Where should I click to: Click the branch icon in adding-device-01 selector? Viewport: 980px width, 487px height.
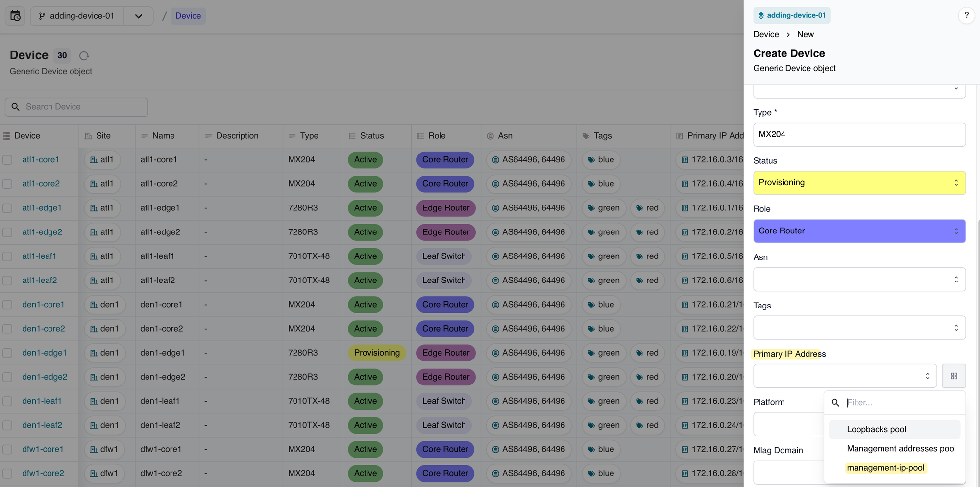42,16
